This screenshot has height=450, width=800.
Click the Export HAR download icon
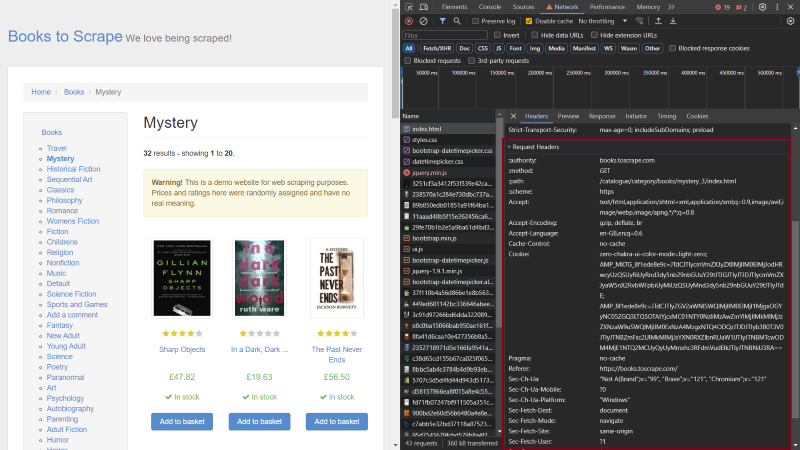pos(673,21)
